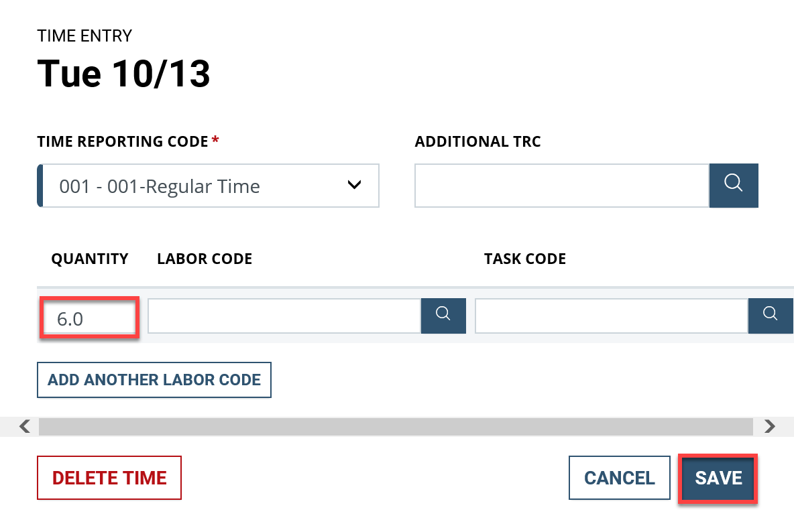Open the Labor Code lookup via magnifier icon

443,316
